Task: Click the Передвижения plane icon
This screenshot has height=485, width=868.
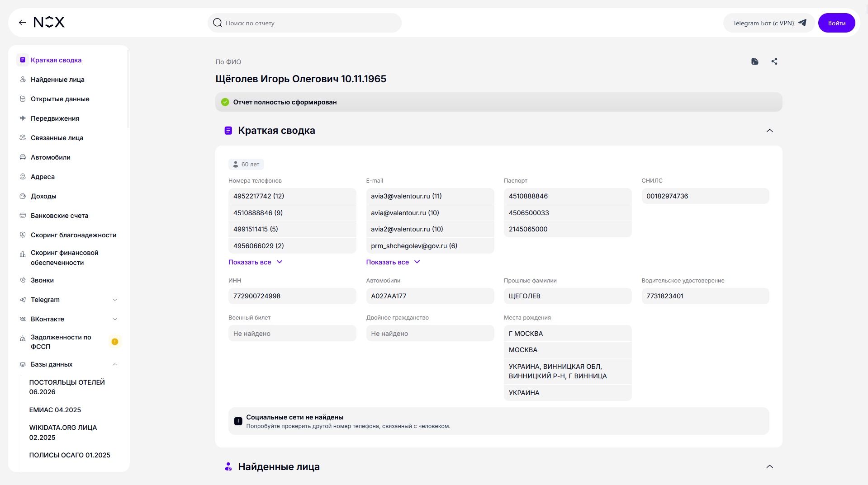Action: point(23,118)
